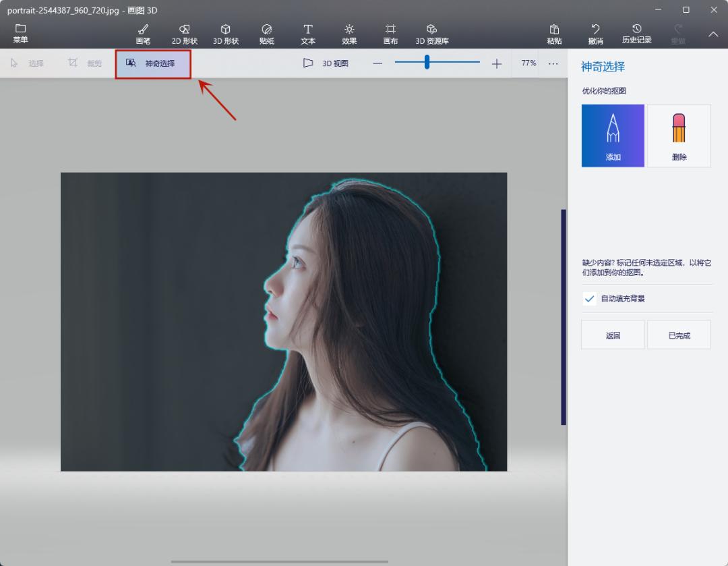Image resolution: width=728 pixels, height=566 pixels.
Task: Select the 文本 text tool
Action: point(308,34)
